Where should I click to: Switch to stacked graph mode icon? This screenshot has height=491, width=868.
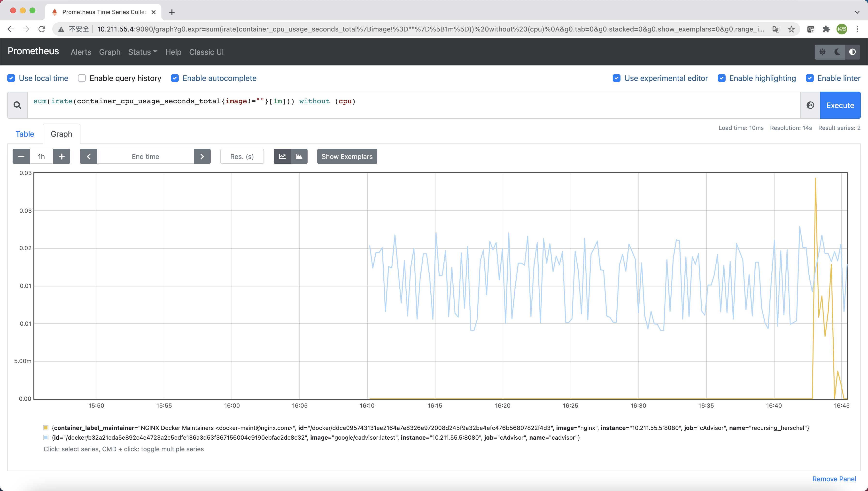click(299, 157)
